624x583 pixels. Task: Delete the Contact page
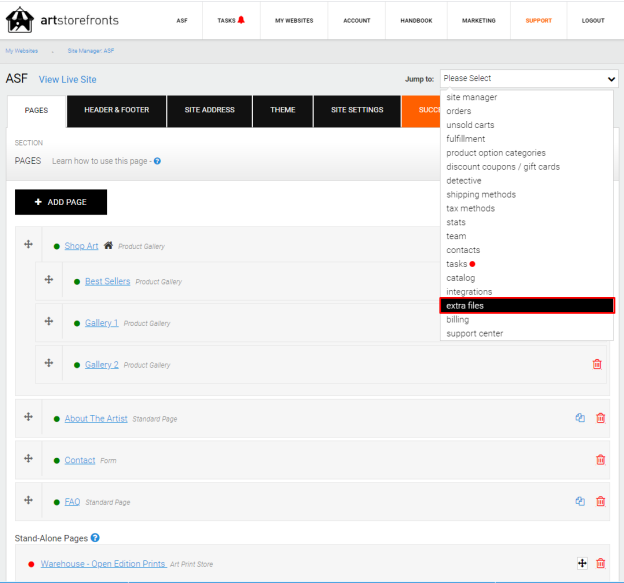[601, 460]
